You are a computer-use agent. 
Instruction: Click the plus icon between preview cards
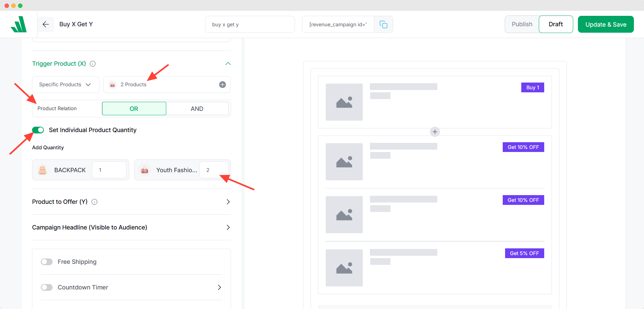(435, 132)
